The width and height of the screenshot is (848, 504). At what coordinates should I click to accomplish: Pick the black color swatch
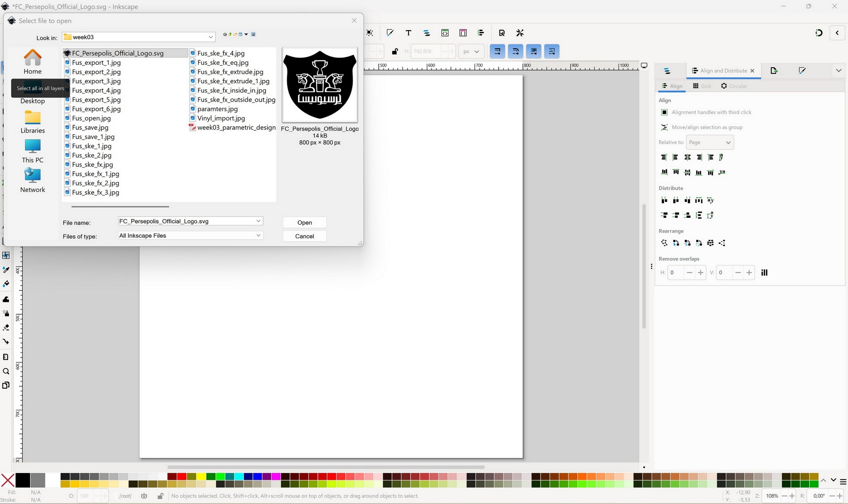coord(23,480)
